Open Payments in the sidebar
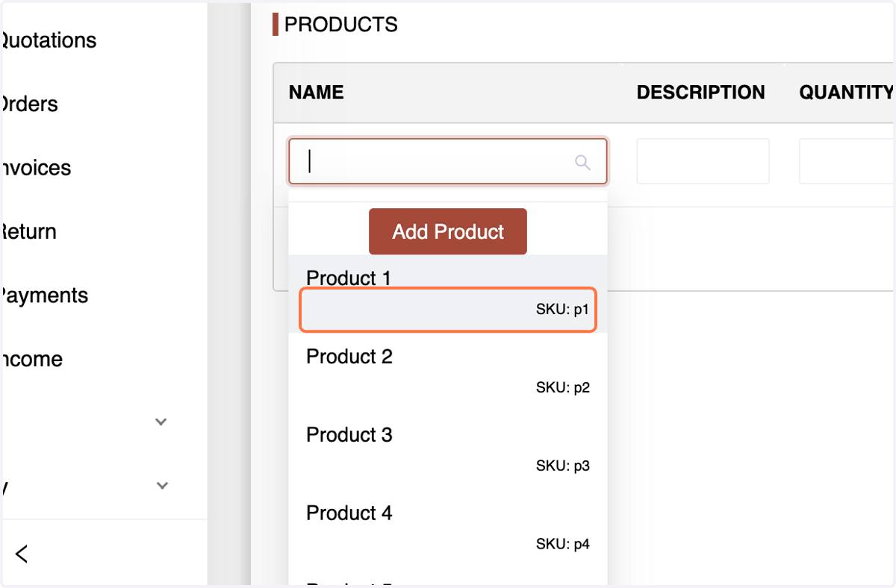Image resolution: width=896 pixels, height=588 pixels. pyautogui.click(x=44, y=295)
